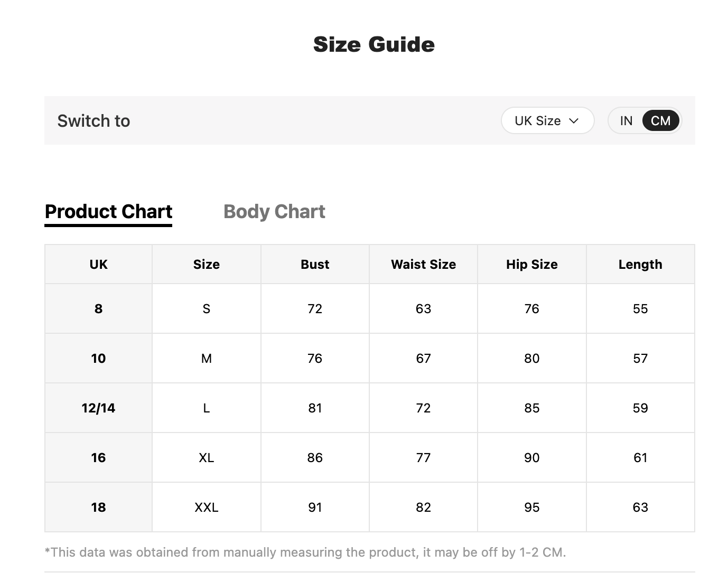Click the length value 55 cell
This screenshot has width=728, height=582.
pos(640,308)
